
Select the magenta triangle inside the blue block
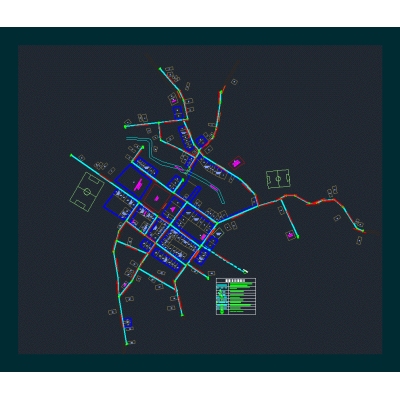coord(173,209)
